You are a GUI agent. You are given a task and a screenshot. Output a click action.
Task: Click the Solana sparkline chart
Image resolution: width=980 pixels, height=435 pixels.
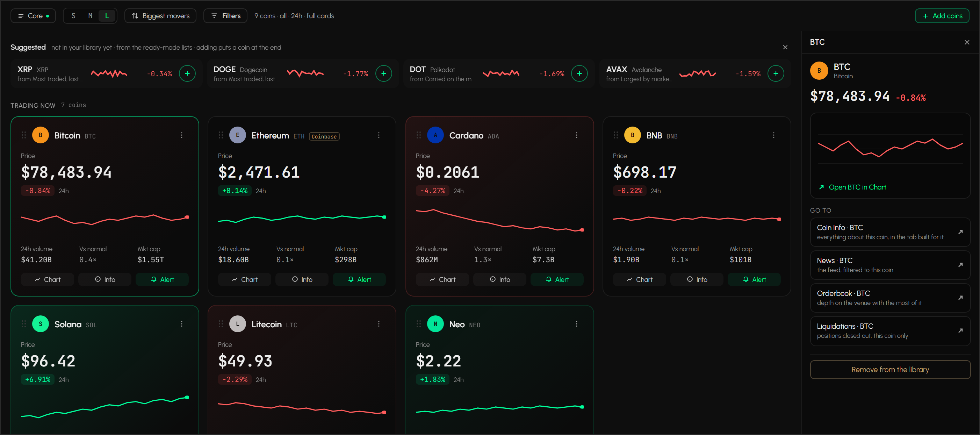click(105, 407)
